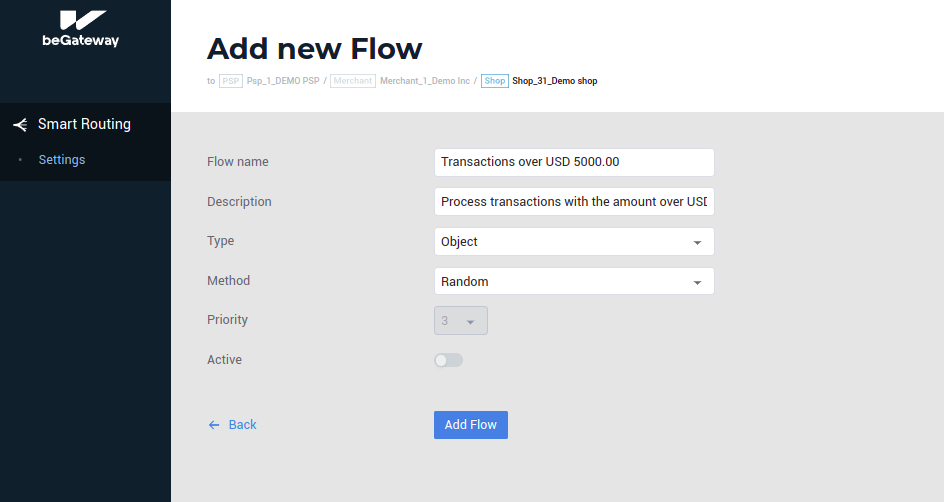Click the Shop breadcrumb badge

pyautogui.click(x=494, y=81)
